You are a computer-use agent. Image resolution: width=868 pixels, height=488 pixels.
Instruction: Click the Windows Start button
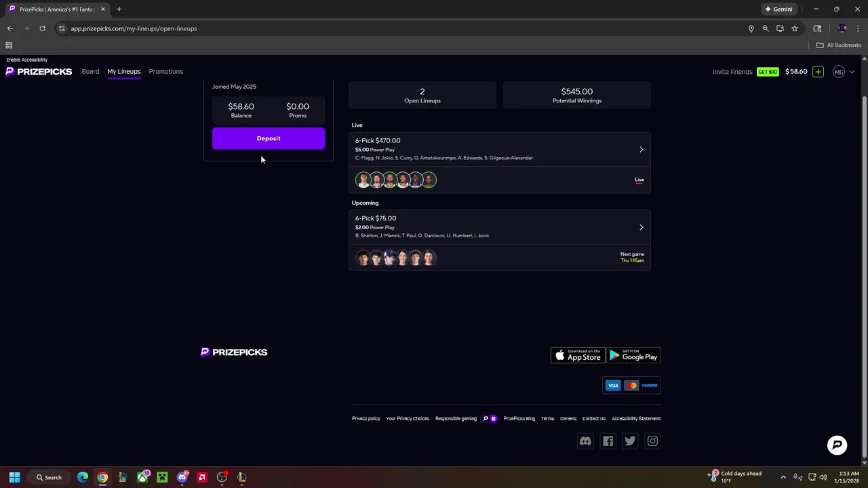(x=14, y=477)
